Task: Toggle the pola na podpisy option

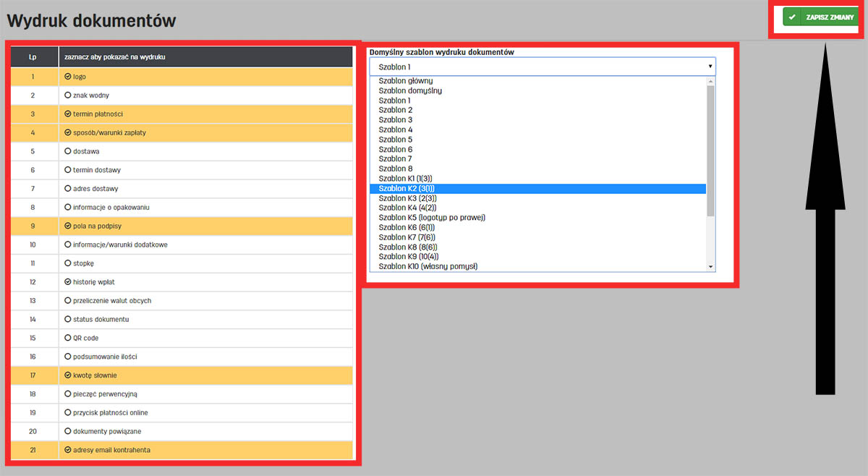Action: point(68,226)
